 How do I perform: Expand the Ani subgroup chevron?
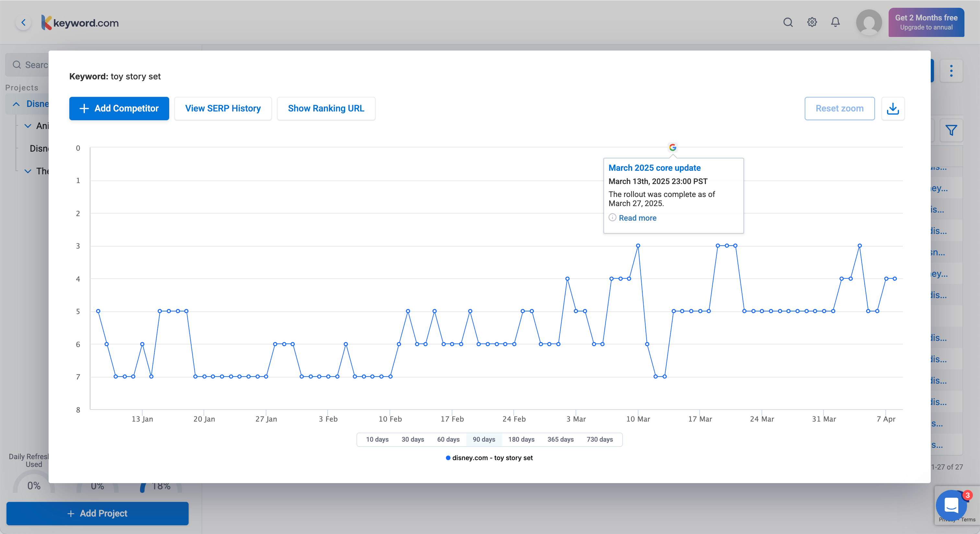coord(28,126)
